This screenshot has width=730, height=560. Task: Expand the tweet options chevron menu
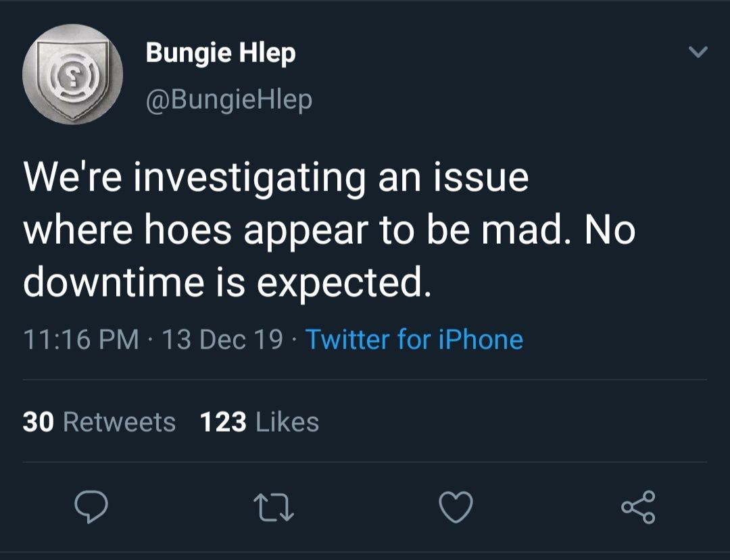pos(698,51)
